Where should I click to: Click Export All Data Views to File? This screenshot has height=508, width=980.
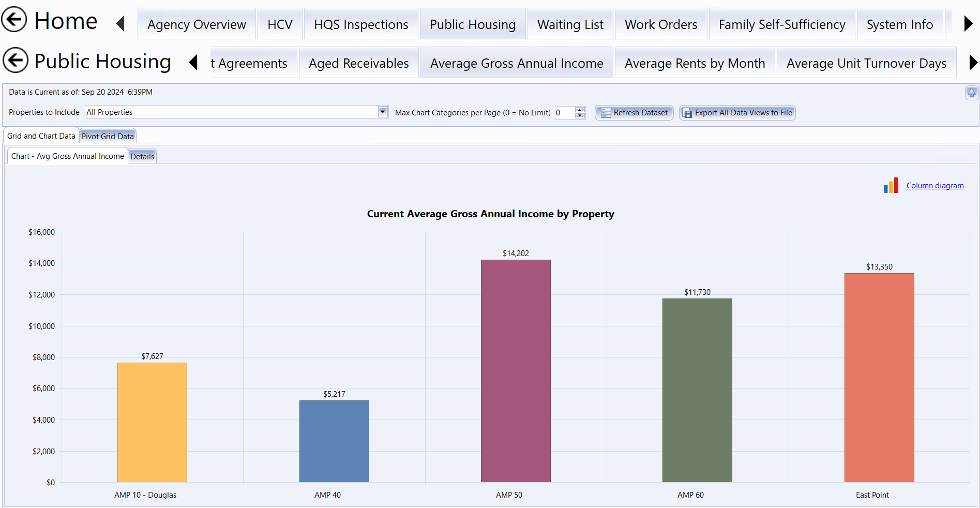tap(737, 113)
